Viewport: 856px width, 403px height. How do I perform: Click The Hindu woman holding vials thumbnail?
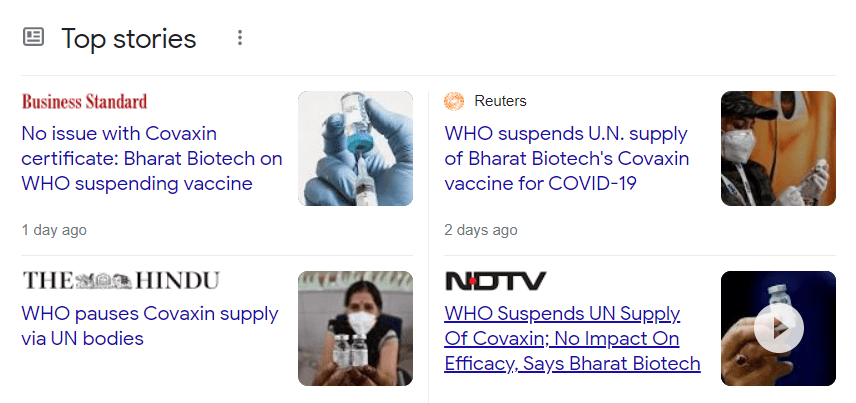(355, 328)
